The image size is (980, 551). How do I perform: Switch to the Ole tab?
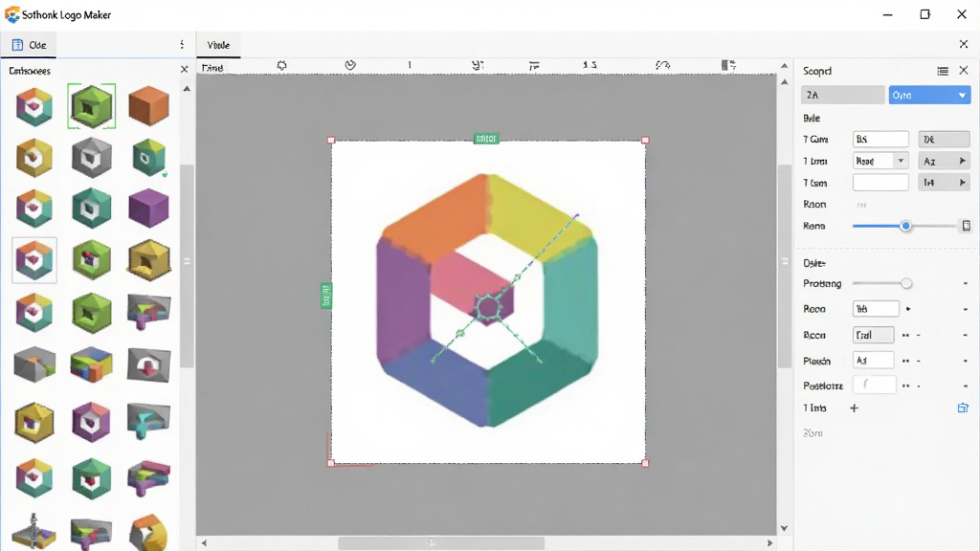[29, 45]
